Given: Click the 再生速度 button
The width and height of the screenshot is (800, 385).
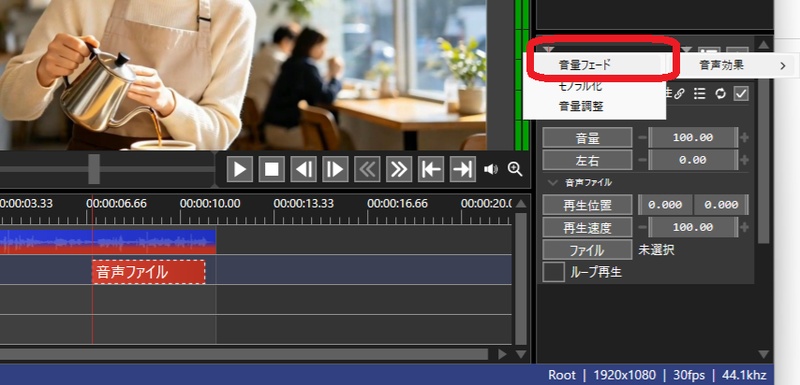Looking at the screenshot, I should coord(587,227).
